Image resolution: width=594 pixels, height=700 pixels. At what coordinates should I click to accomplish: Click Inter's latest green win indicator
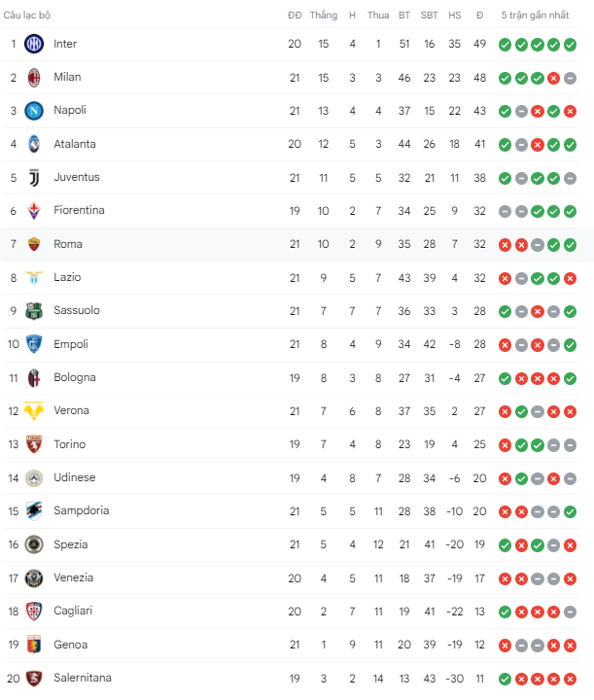(570, 45)
